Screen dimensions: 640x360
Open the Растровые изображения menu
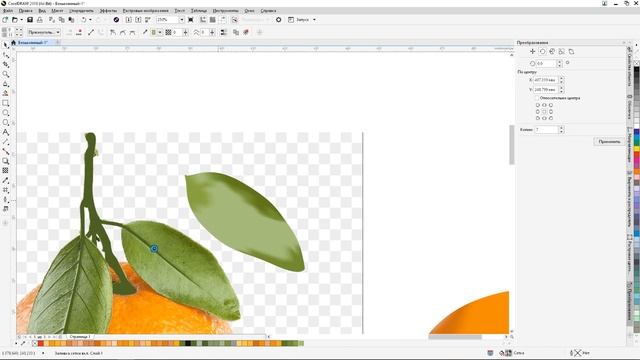click(145, 11)
